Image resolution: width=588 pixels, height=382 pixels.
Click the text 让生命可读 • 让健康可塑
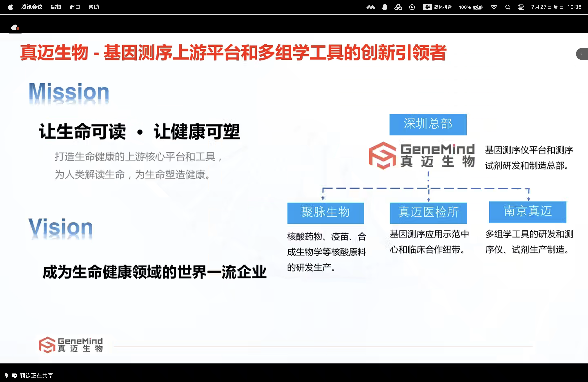click(x=140, y=131)
